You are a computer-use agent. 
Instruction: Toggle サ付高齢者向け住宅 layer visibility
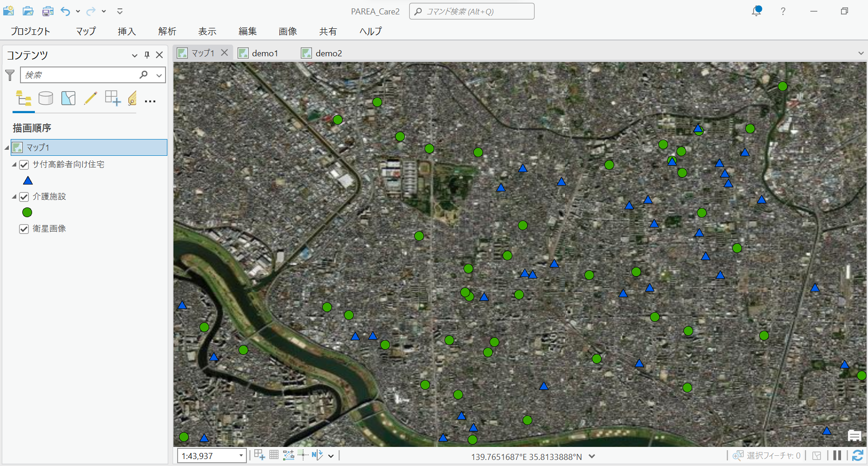(x=24, y=165)
